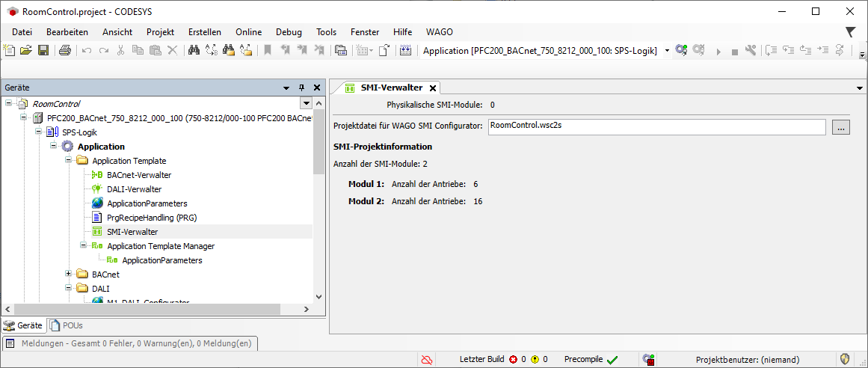Click the build (compile) toolbar icon
Screen dimensions: 868x368
click(x=406, y=50)
